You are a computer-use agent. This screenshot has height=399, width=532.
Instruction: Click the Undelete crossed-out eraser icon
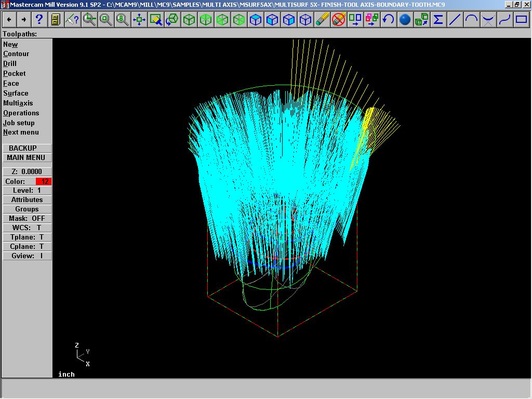(x=339, y=20)
